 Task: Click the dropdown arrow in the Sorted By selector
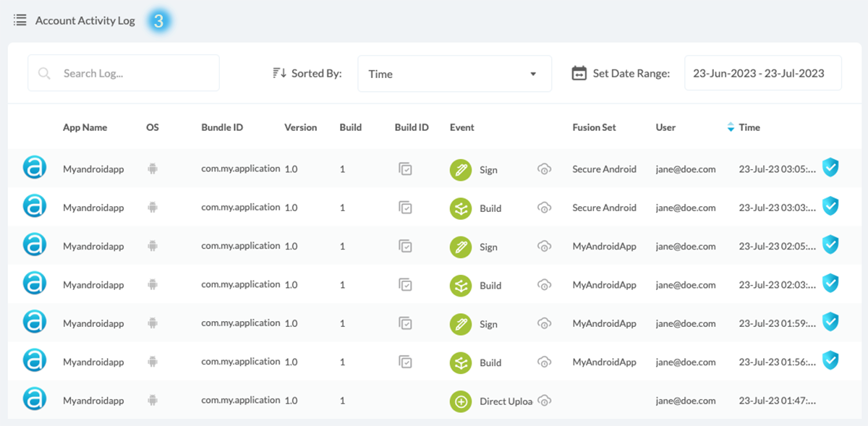533,74
